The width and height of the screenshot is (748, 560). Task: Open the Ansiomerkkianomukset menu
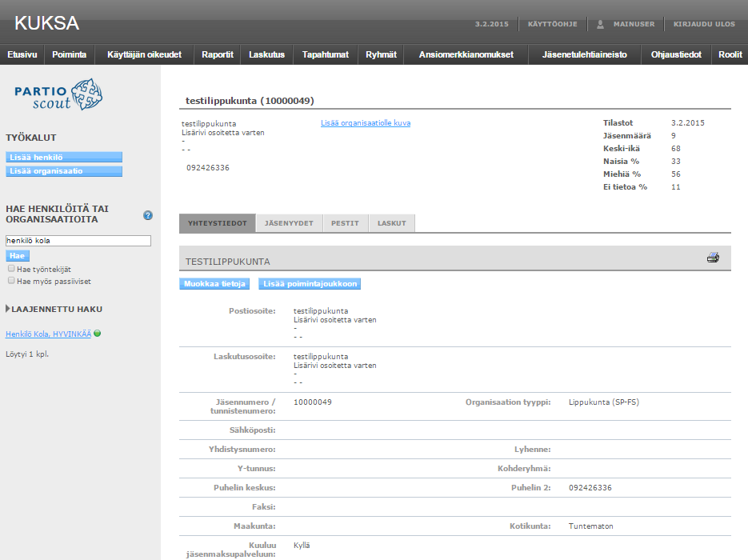point(466,54)
